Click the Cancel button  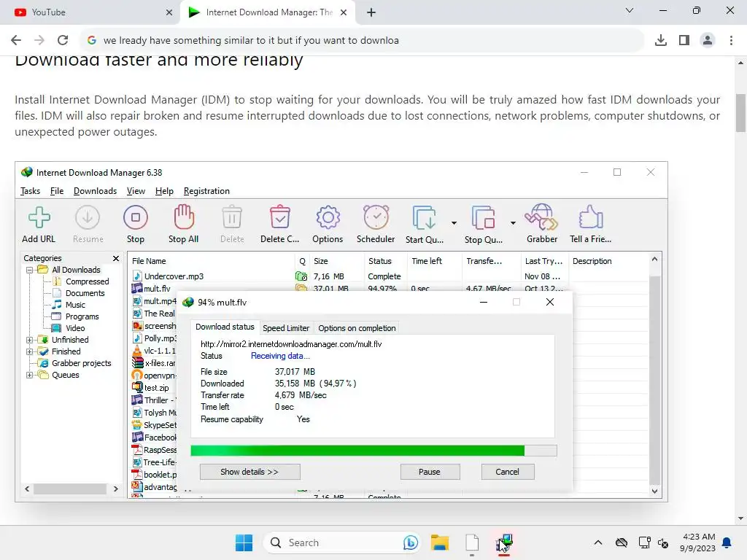[508, 472]
